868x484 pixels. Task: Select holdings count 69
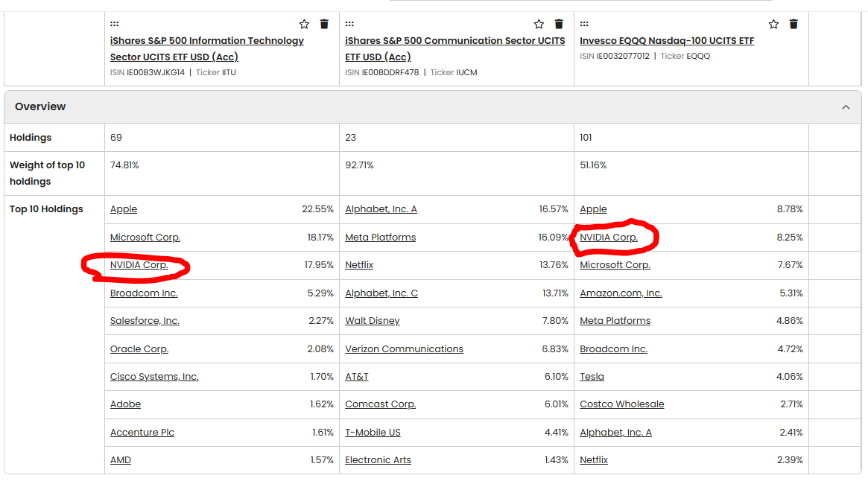[115, 138]
